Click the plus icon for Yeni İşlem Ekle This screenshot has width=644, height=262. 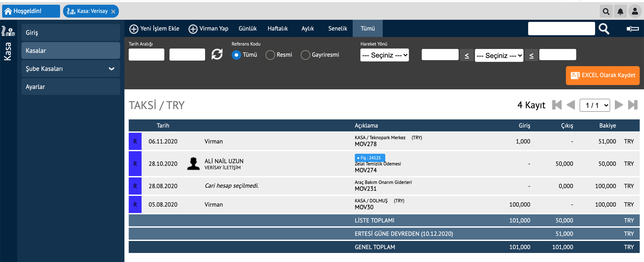(134, 29)
